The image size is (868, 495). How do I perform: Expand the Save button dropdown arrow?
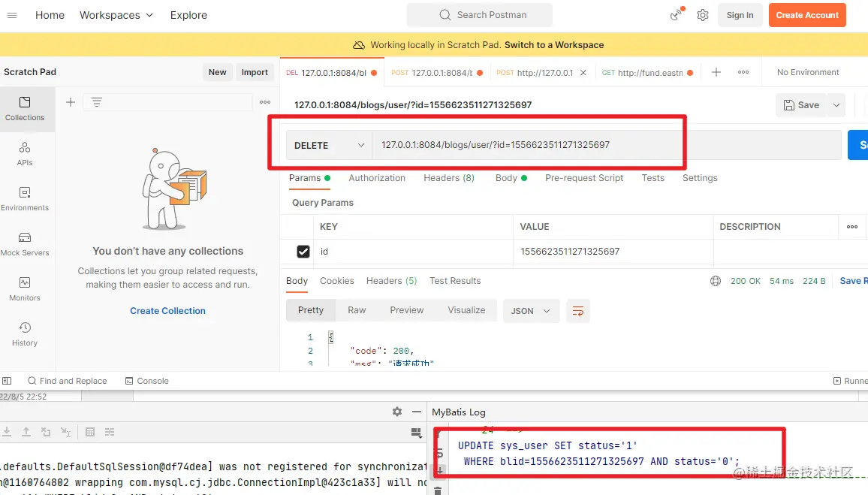click(x=836, y=105)
